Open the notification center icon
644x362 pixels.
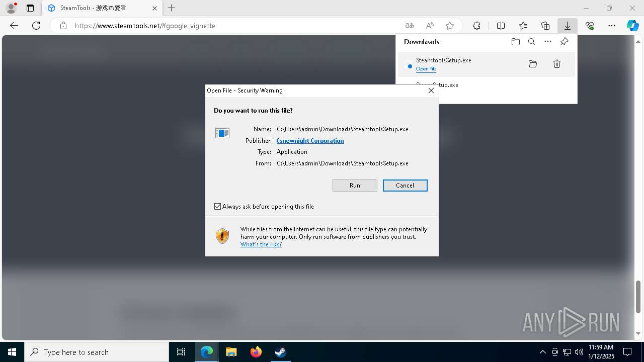627,352
